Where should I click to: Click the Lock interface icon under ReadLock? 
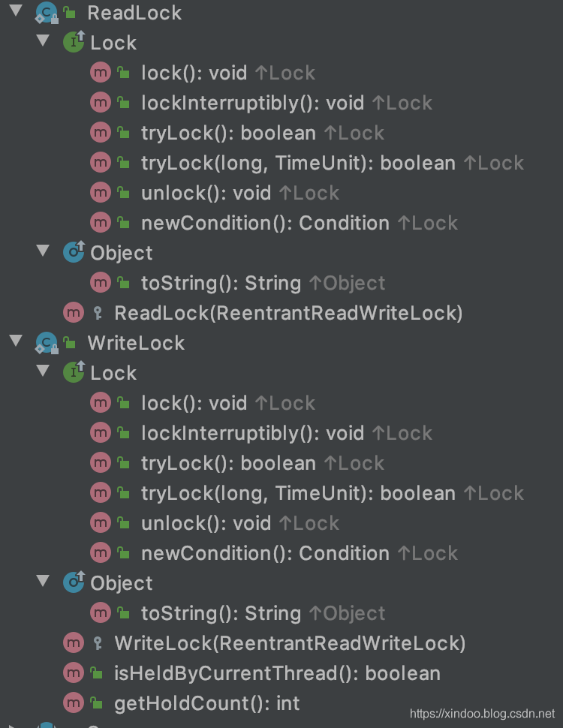(x=74, y=43)
